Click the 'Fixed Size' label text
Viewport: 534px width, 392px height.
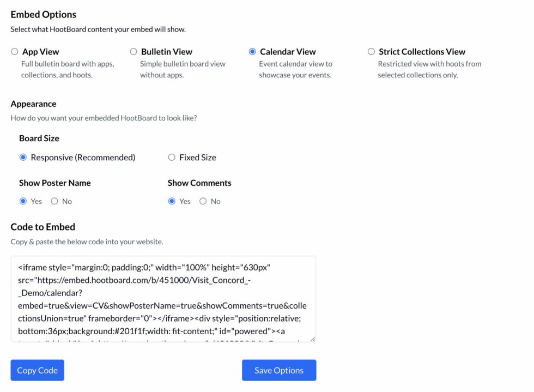coord(197,158)
